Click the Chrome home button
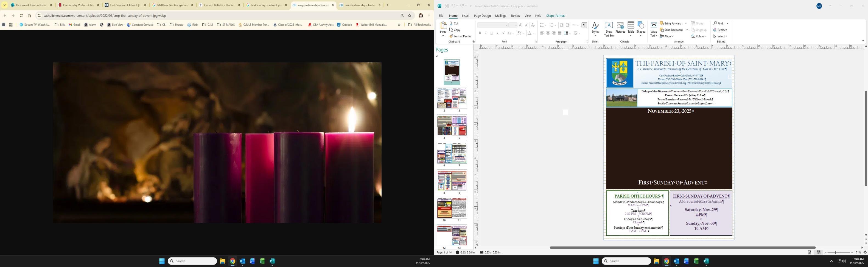 click(x=29, y=15)
